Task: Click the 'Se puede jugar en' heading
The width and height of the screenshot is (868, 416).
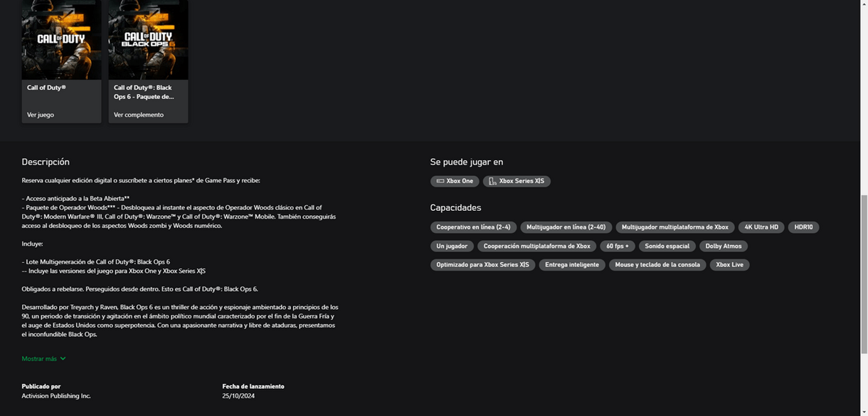Action: tap(467, 162)
